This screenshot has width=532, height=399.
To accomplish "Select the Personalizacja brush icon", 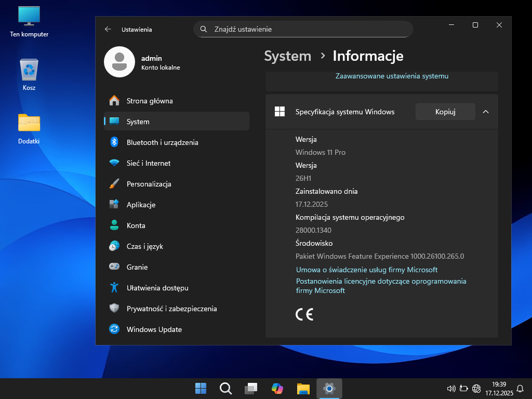I will [x=114, y=184].
